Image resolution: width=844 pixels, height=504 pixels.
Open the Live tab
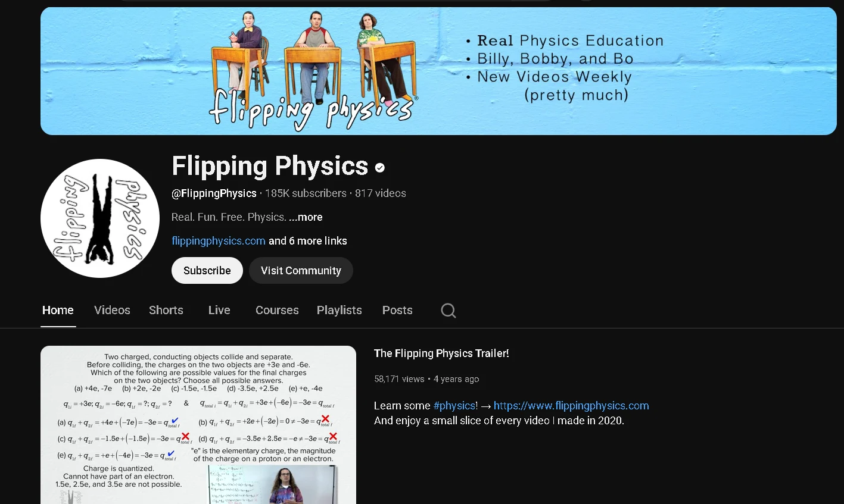pyautogui.click(x=219, y=311)
